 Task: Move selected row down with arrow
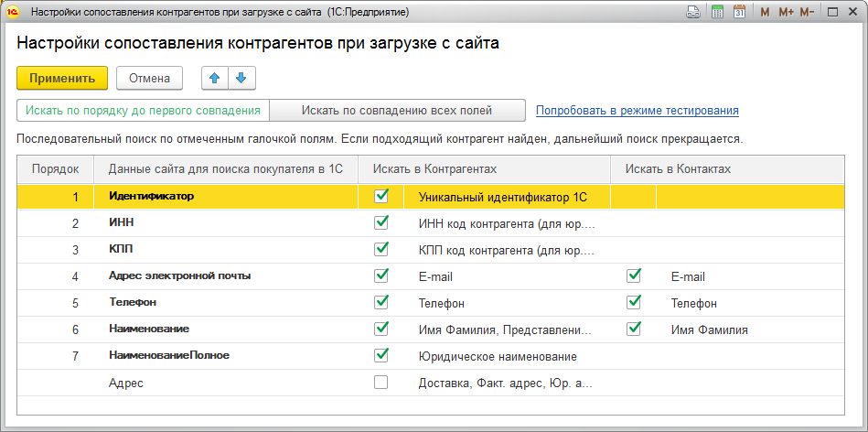[x=241, y=78]
